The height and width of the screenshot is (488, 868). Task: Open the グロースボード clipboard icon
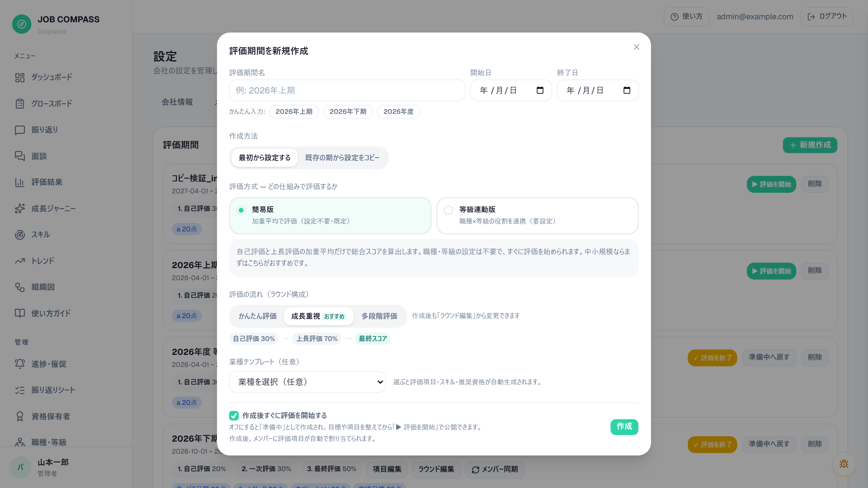tap(20, 104)
